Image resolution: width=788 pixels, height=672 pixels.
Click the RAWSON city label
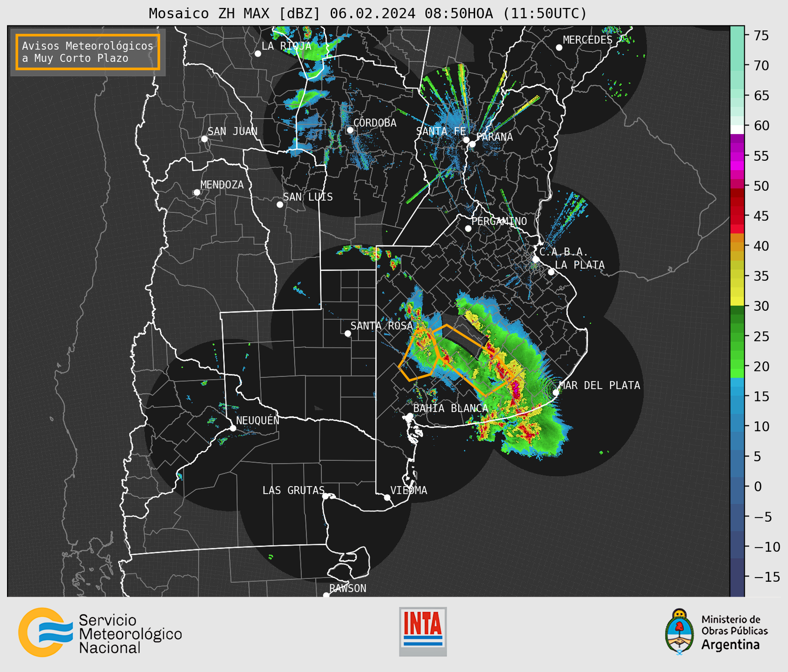(x=348, y=588)
